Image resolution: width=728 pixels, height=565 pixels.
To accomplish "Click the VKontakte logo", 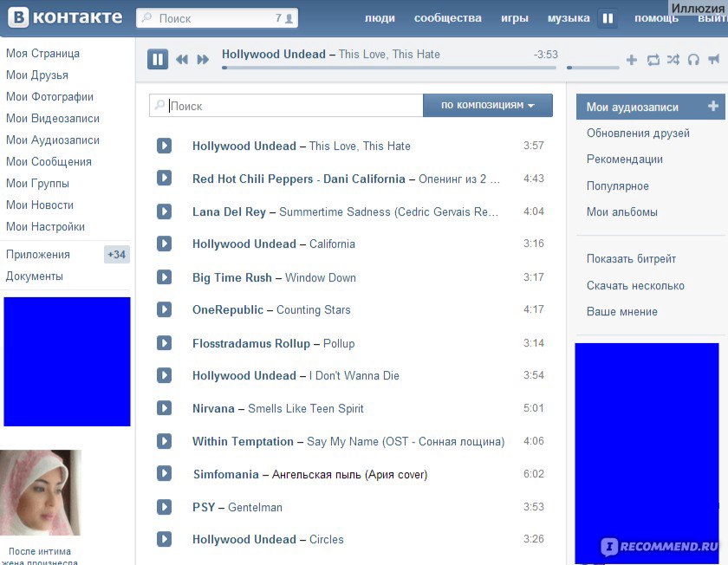I will click(x=66, y=17).
